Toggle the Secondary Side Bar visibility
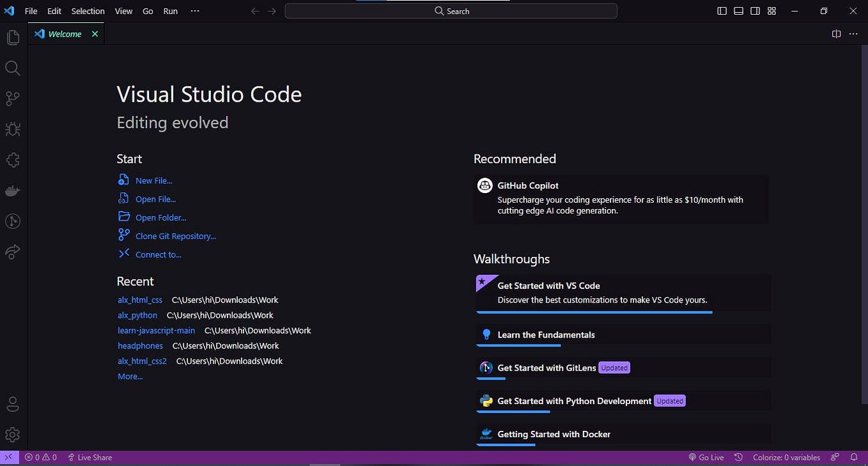868x466 pixels. click(x=755, y=11)
